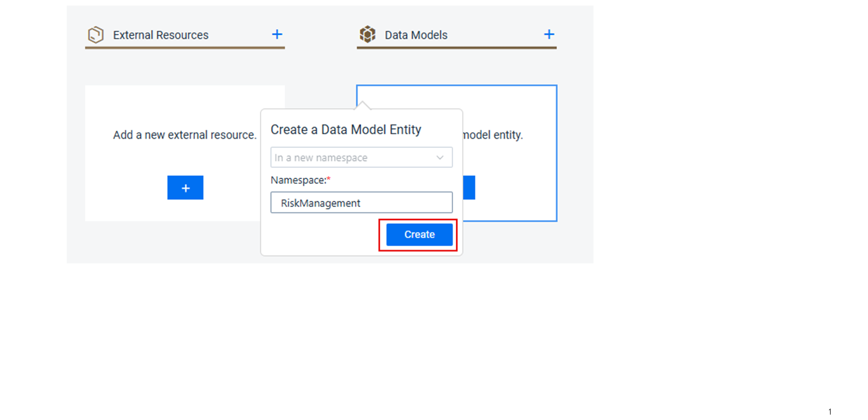Click the External Resources hexagon icon
The width and height of the screenshot is (868, 420).
click(96, 35)
